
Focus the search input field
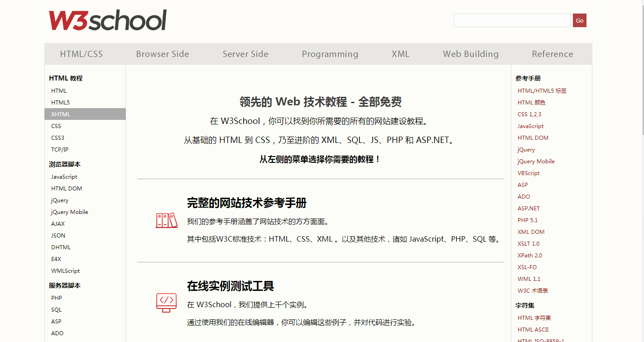512,20
